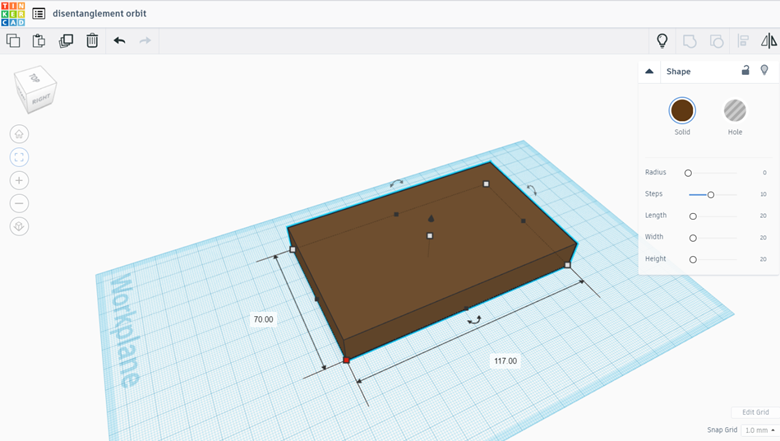Zoom in the workplane view

[19, 180]
